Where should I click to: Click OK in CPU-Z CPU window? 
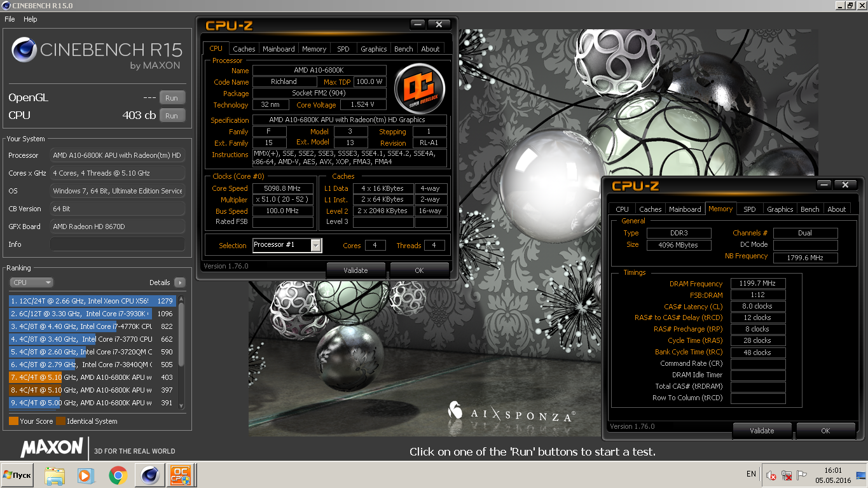(419, 270)
